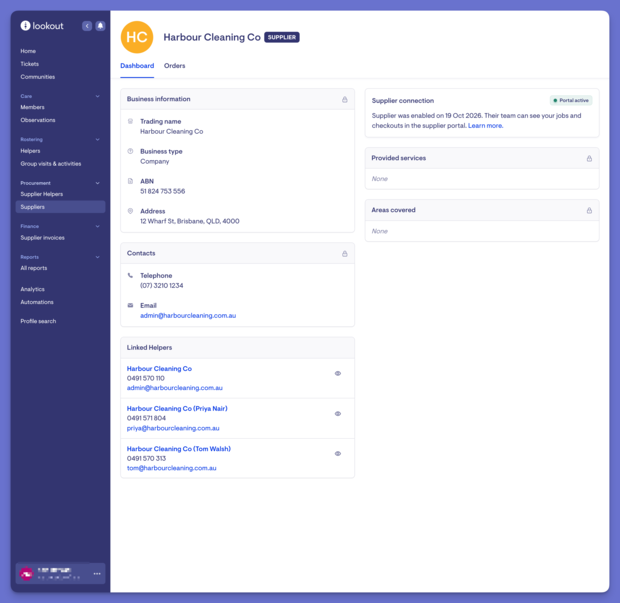The width and height of the screenshot is (620, 603).
Task: Open Tickets in sidebar
Action: tap(30, 64)
